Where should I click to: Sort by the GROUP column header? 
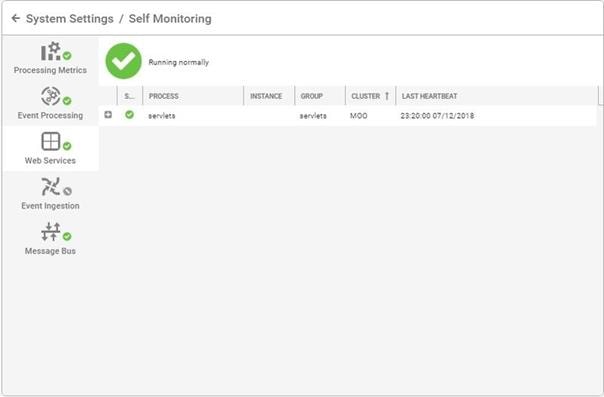click(320, 96)
